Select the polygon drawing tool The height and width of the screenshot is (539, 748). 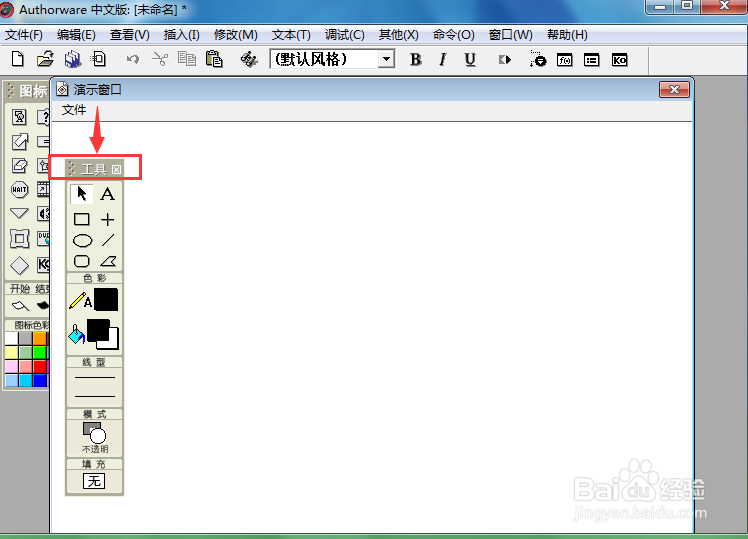(108, 261)
